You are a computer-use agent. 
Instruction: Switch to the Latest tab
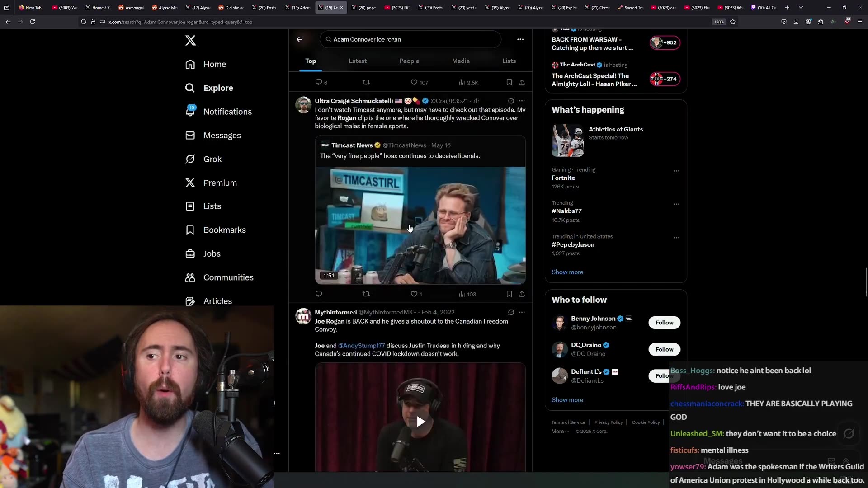pos(358,61)
